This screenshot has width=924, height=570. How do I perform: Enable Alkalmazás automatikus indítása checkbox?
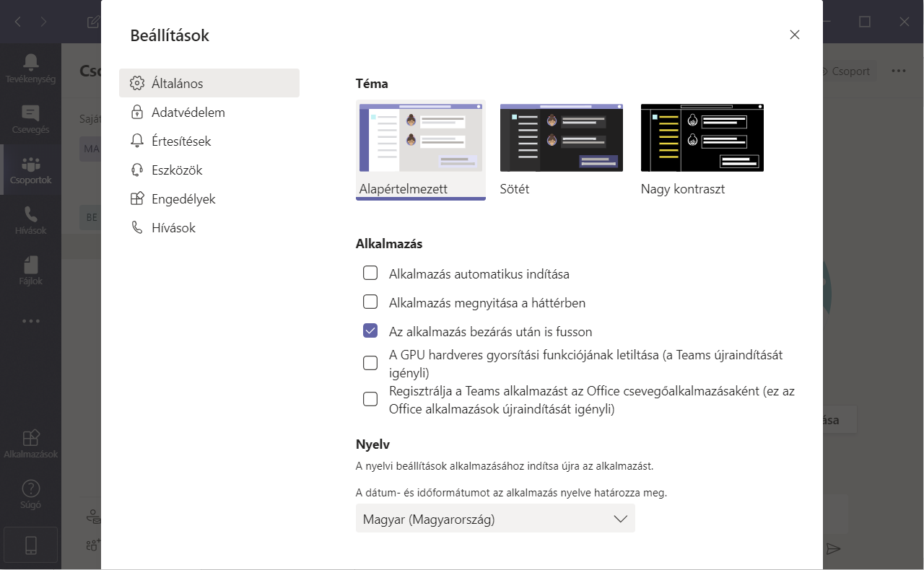pos(370,273)
